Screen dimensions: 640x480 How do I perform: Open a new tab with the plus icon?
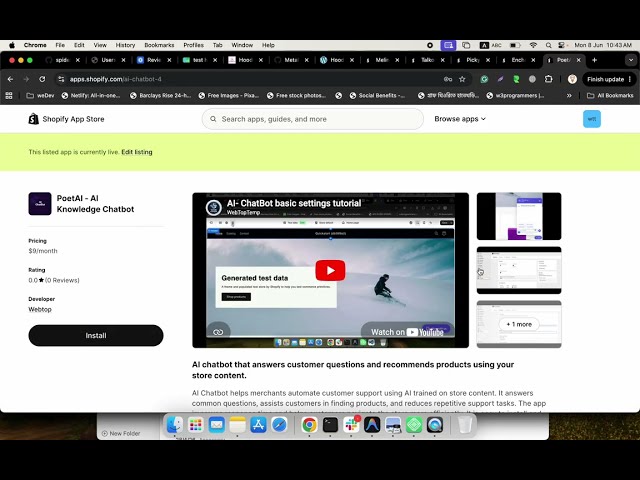594,60
